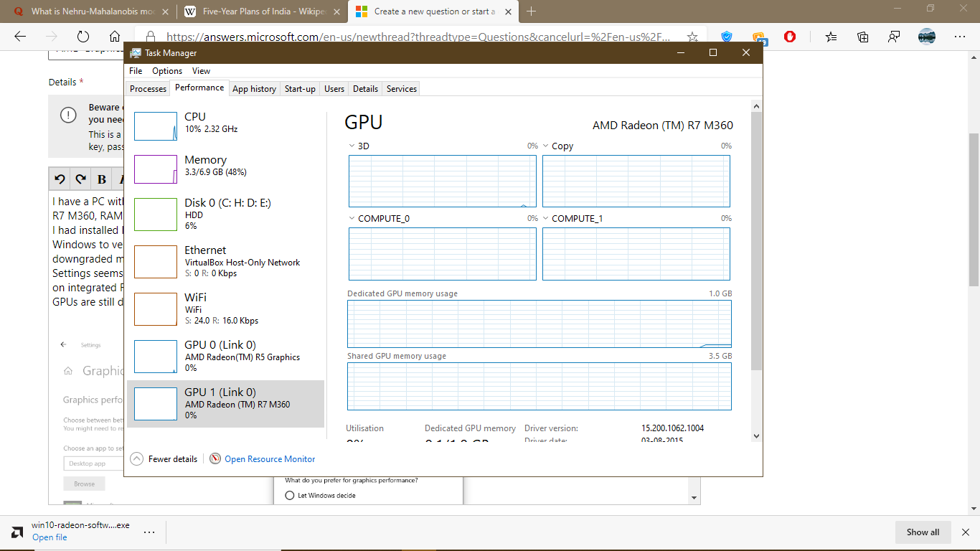
Task: Open the COMPUTE_0 engine graph dropdown
Action: tap(352, 218)
